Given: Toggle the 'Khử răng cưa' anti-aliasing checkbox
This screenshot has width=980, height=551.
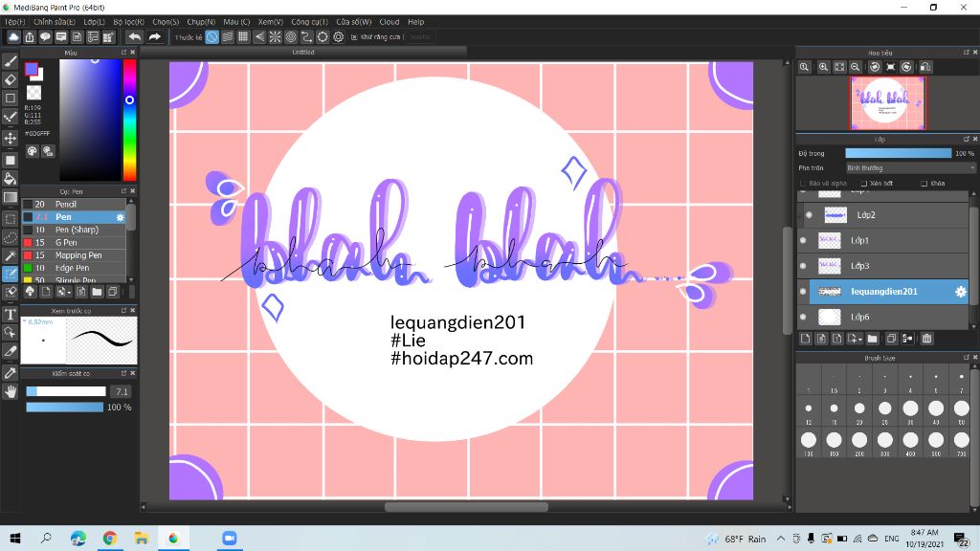Looking at the screenshot, I should (354, 37).
